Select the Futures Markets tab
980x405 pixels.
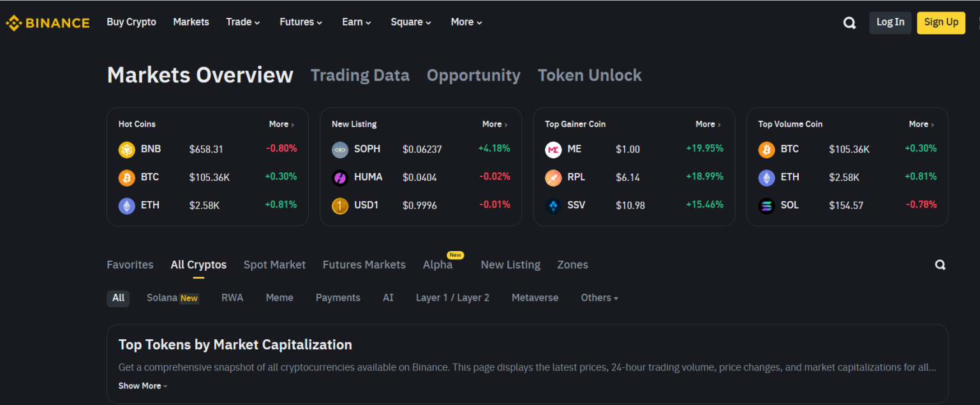coord(364,264)
